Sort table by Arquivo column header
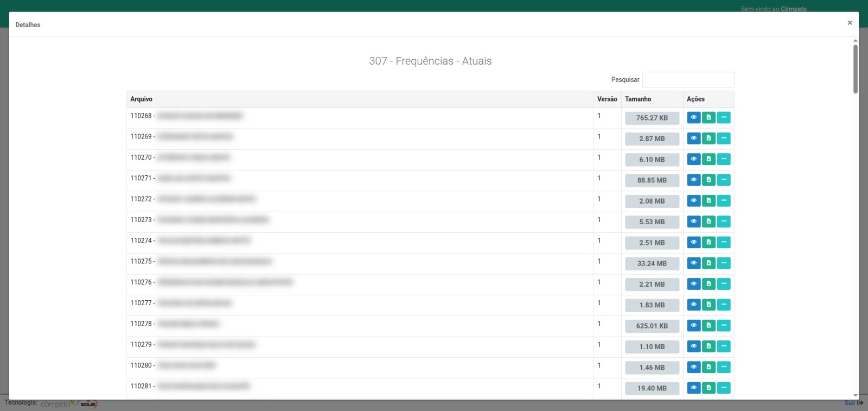This screenshot has width=868, height=411. [142, 99]
